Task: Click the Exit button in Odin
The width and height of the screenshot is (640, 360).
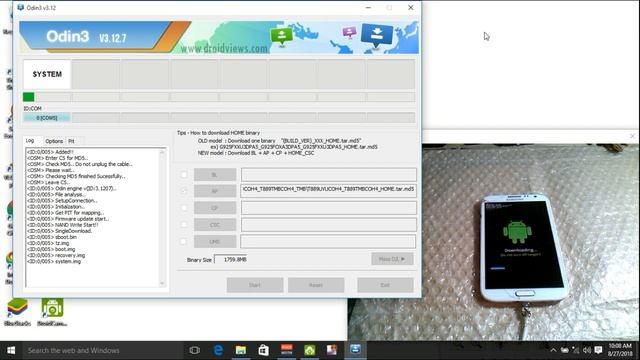Action: click(385, 285)
